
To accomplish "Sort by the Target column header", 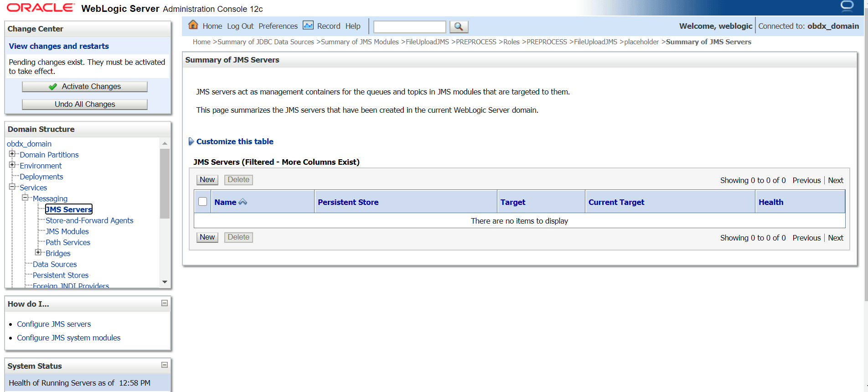I will point(513,202).
